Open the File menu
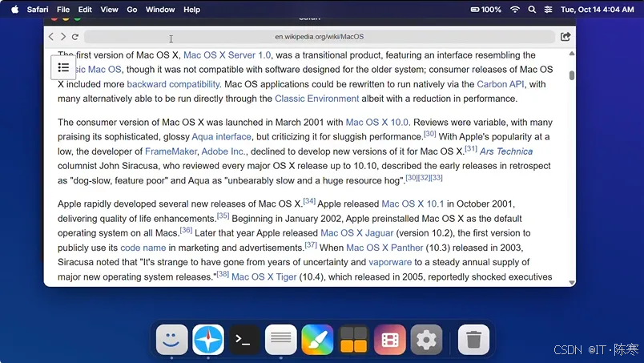644x363 pixels. coord(62,10)
